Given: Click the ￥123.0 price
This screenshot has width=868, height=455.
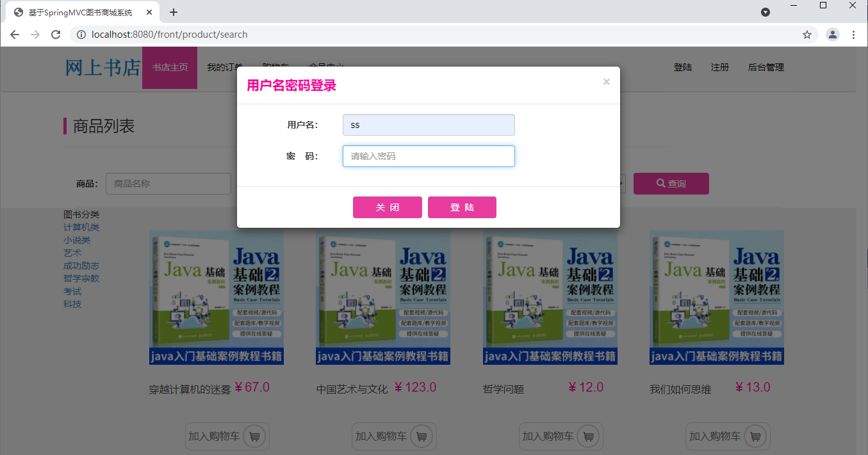Looking at the screenshot, I should point(414,387).
